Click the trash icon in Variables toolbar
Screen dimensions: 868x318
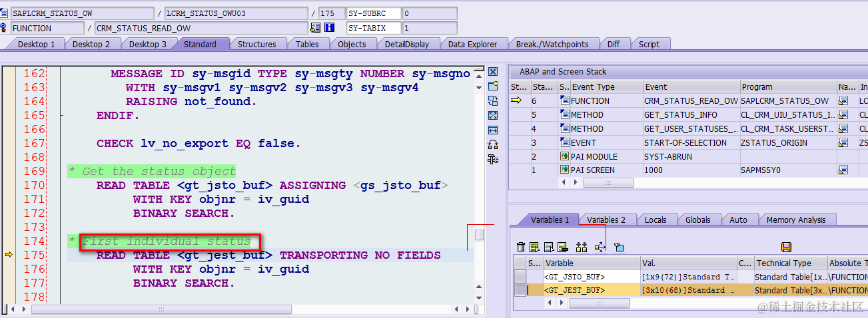tap(521, 247)
